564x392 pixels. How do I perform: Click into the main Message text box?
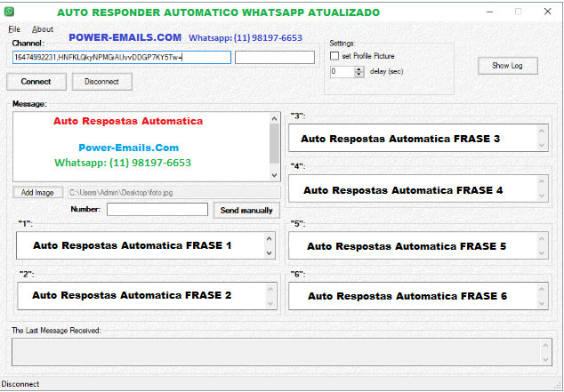point(141,147)
